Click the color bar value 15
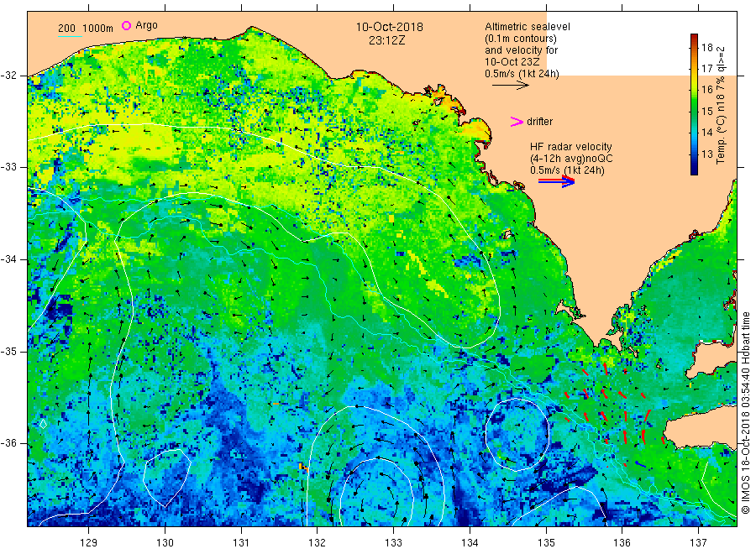 (x=706, y=112)
